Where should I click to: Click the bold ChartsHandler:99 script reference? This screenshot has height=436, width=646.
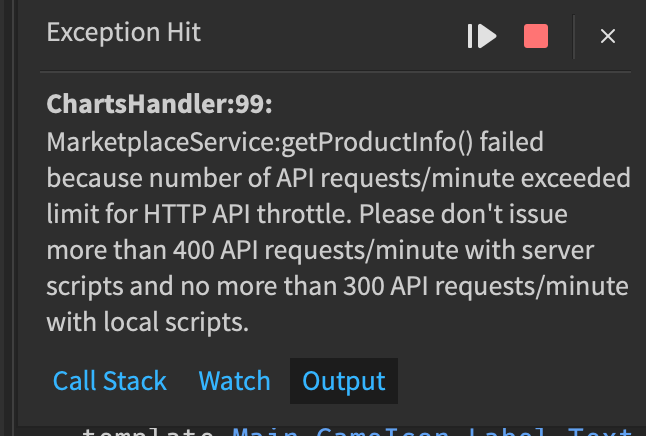159,103
